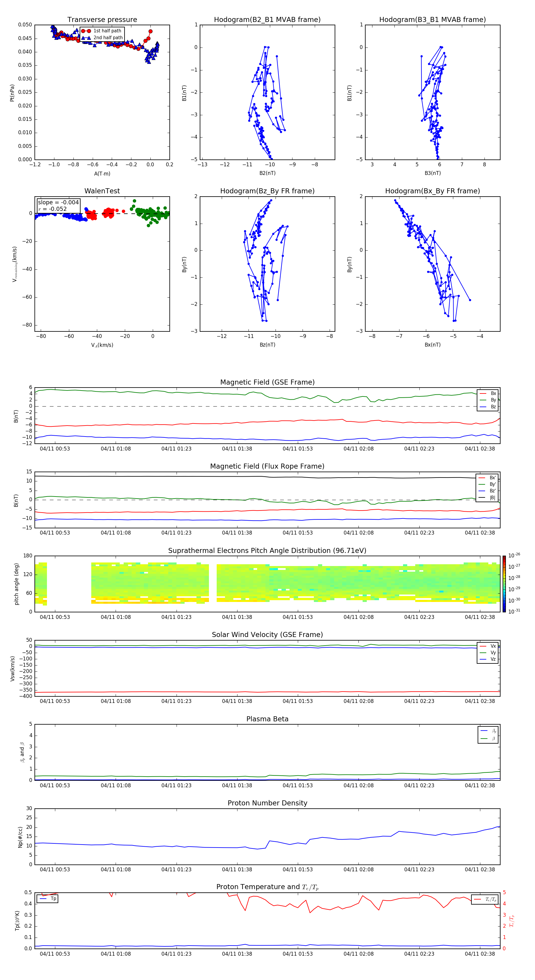The image size is (535, 980).
Task: Click the 'B2(nT)' x-axis label
Action: tap(267, 173)
